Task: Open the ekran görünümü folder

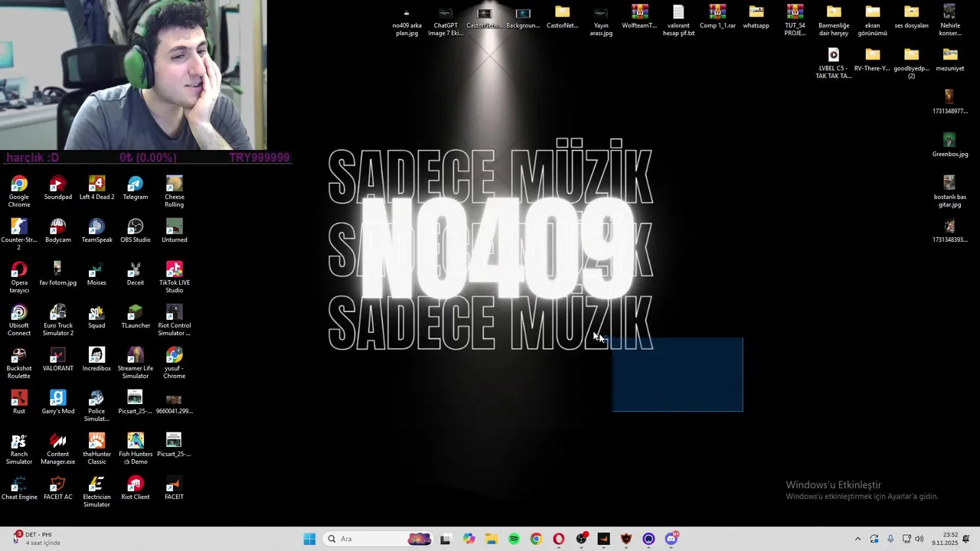Action: click(872, 21)
